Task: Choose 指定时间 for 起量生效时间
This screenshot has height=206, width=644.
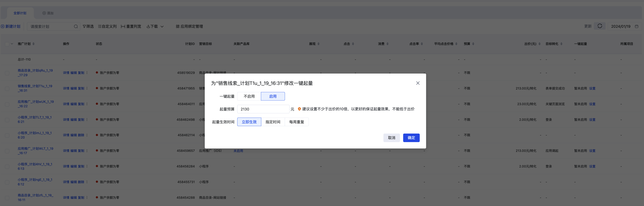Action: click(x=273, y=122)
